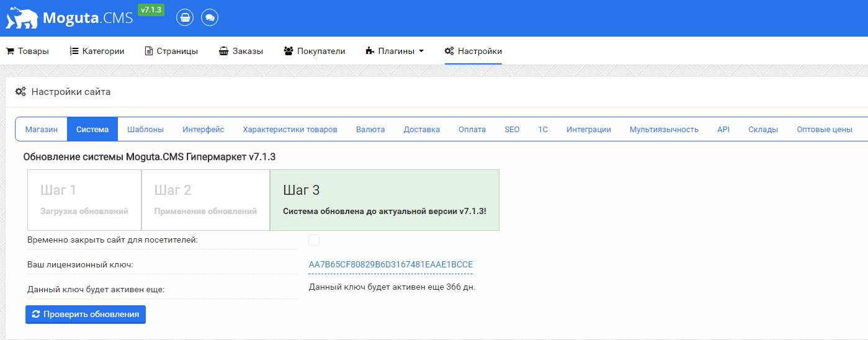Switch to the Мультиязычность tab
The width and height of the screenshot is (868, 340).
[664, 129]
